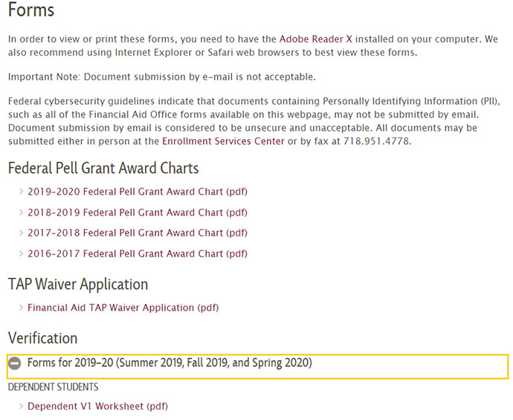Click the Forms page heading

(31, 10)
